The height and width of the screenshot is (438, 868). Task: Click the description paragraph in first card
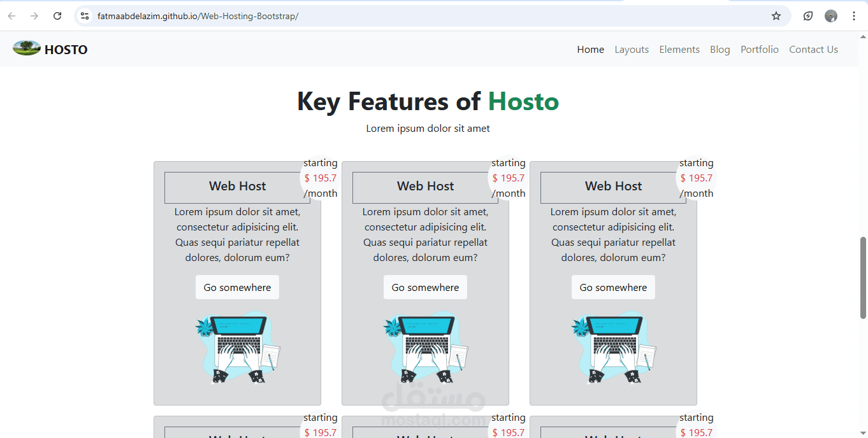coord(237,235)
